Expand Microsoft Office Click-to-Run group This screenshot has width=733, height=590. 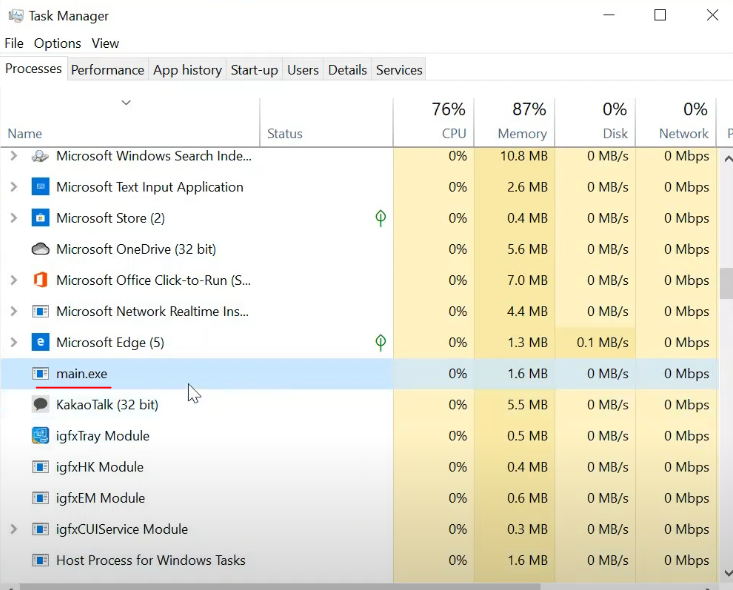click(14, 280)
